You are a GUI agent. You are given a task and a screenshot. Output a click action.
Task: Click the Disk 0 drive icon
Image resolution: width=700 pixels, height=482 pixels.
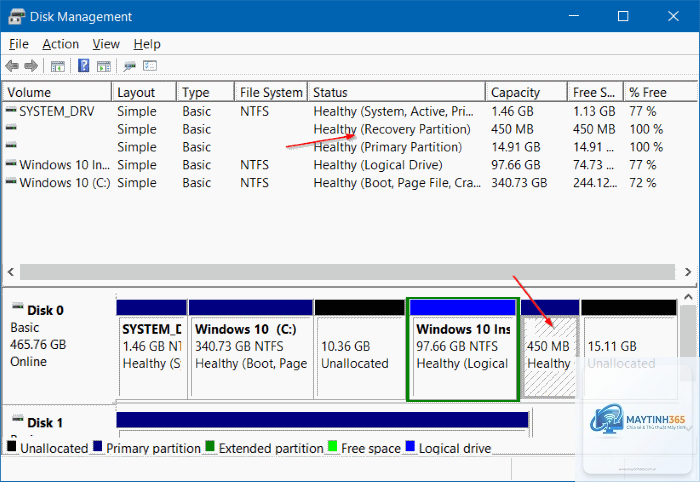pyautogui.click(x=17, y=307)
